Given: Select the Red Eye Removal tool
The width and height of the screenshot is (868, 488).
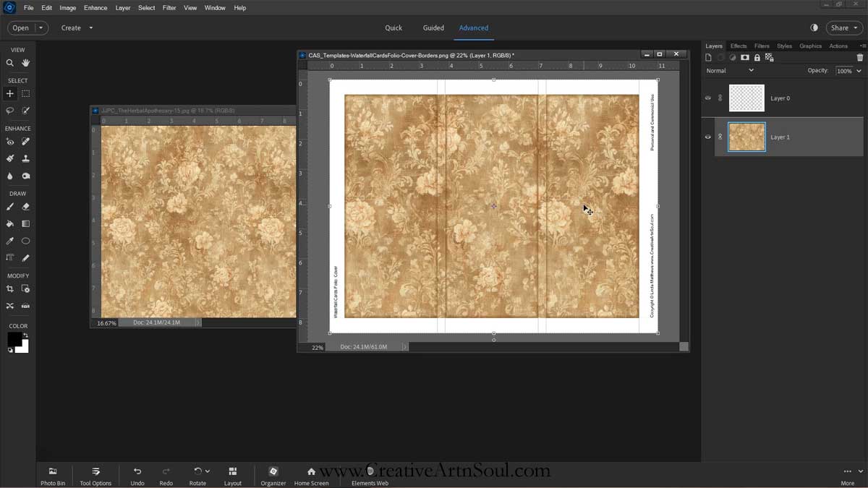Looking at the screenshot, I should (x=10, y=142).
